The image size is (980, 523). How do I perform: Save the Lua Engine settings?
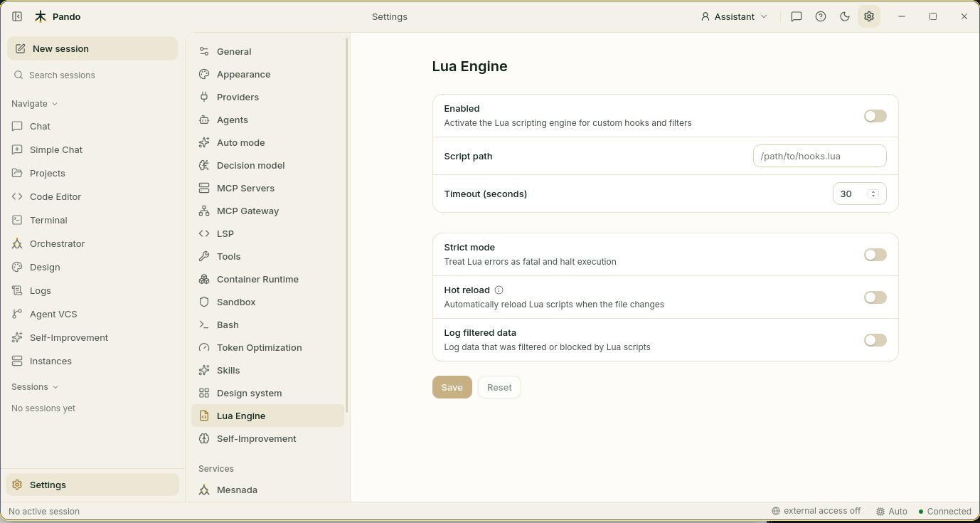pyautogui.click(x=452, y=387)
